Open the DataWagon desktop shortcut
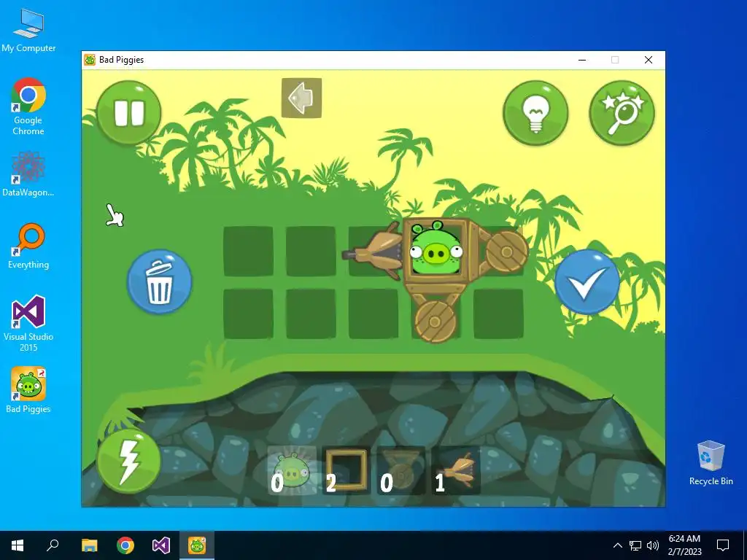Screen dimensions: 747x560 click(28, 174)
